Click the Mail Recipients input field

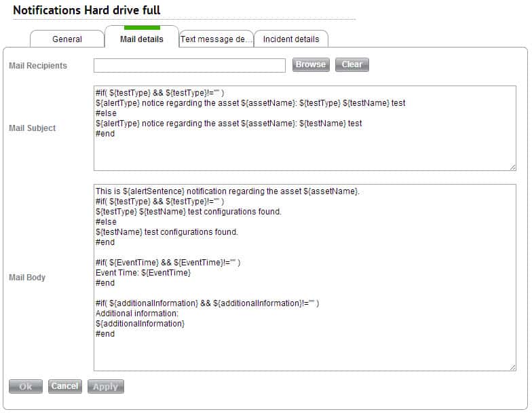[189, 65]
